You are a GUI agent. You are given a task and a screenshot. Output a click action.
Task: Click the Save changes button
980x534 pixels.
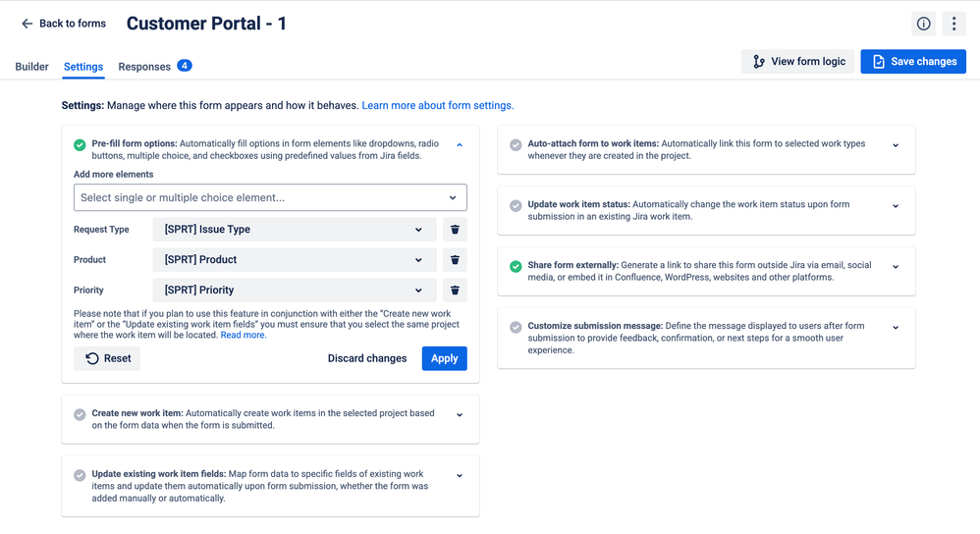point(913,61)
